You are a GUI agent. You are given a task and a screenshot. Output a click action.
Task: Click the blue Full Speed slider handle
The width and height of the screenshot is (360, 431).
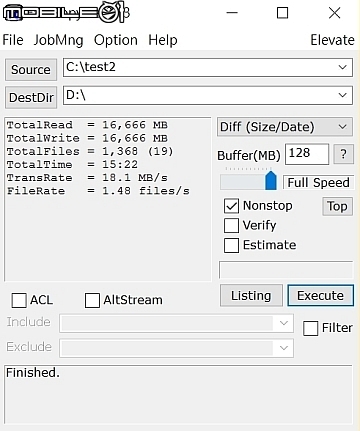click(271, 181)
